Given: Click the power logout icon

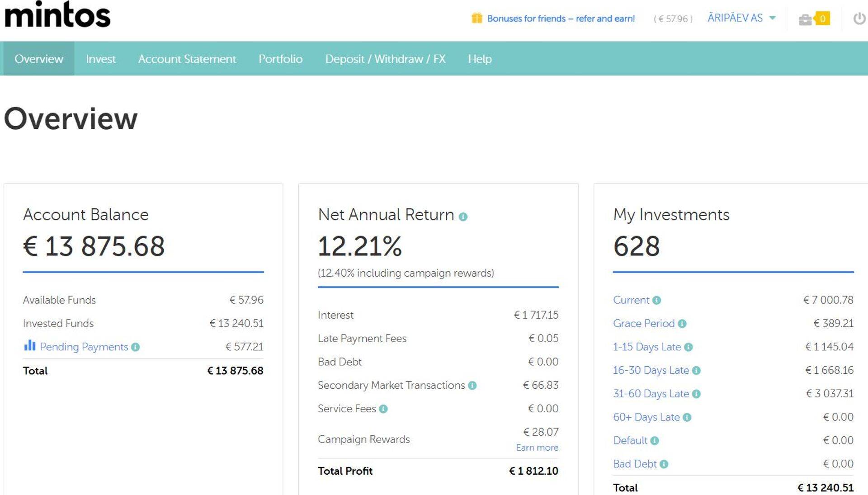Looking at the screenshot, I should pyautogui.click(x=859, y=19).
